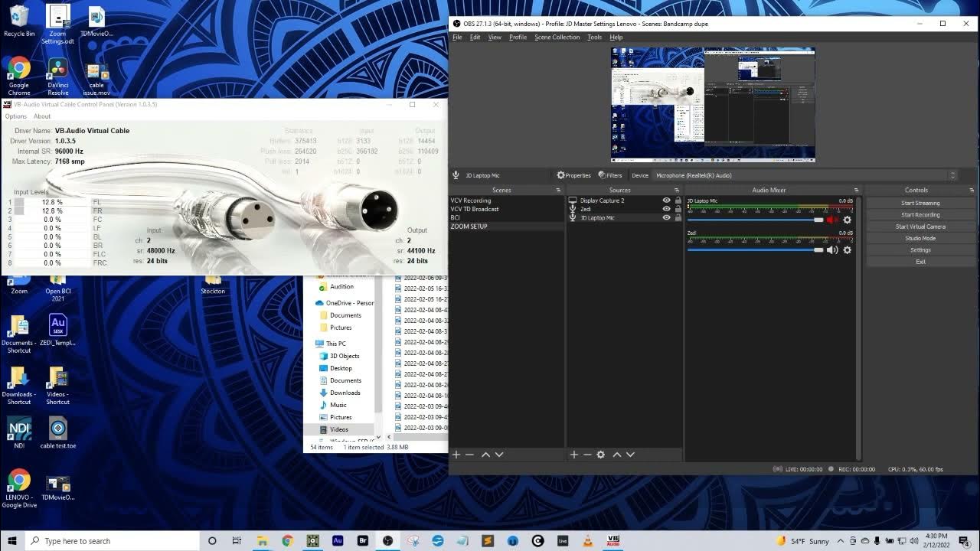
Task: Click Start Recording button
Action: 920,215
